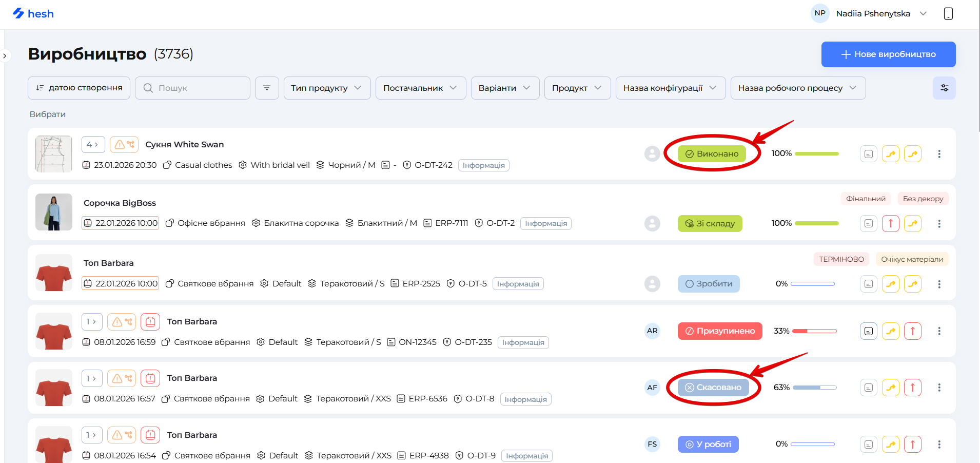This screenshot has height=463, width=980.
Task: Click Вибрати to enable row selection
Action: 48,114
